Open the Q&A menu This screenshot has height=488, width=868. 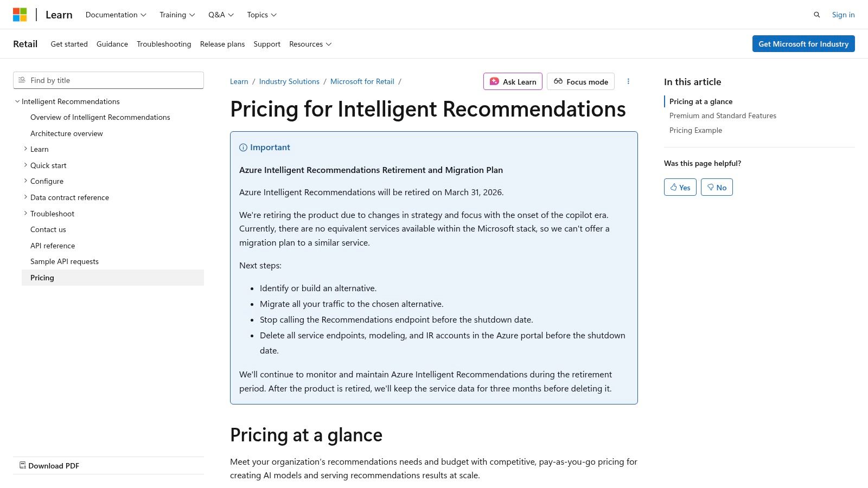point(220,15)
